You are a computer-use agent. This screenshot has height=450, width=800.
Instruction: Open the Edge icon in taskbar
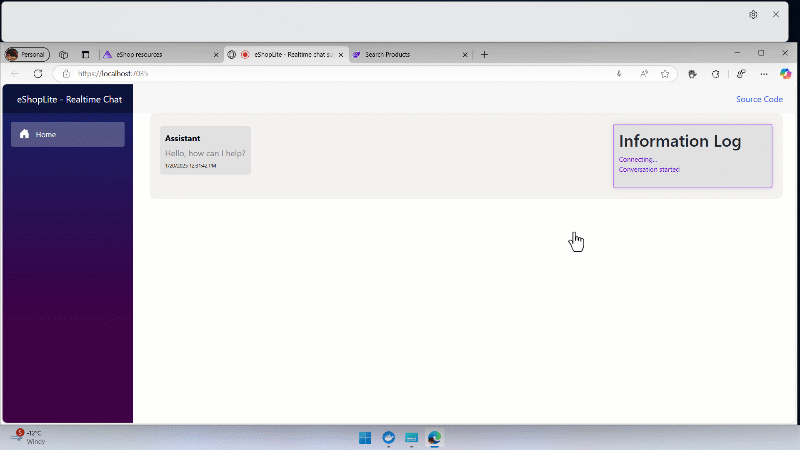tap(434, 438)
